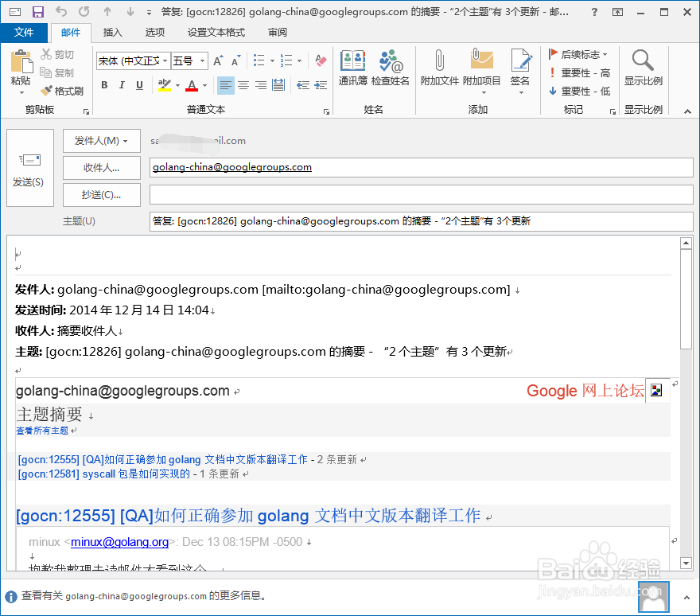700x616 pixels.
Task: Click the contact photo in people pane
Action: [654, 597]
